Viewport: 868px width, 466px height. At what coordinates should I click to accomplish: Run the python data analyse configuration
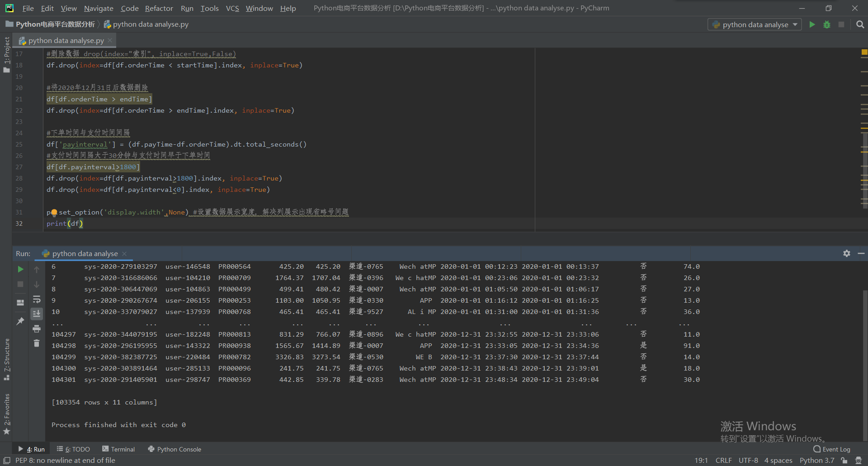(812, 24)
